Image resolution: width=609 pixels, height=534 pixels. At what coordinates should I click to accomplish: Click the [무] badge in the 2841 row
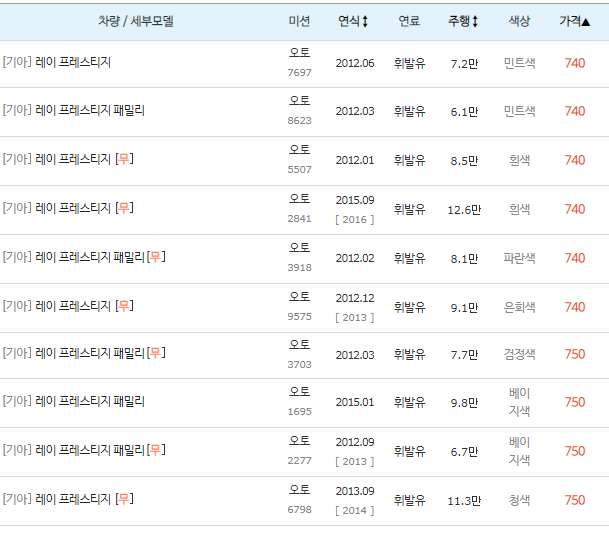(x=124, y=208)
